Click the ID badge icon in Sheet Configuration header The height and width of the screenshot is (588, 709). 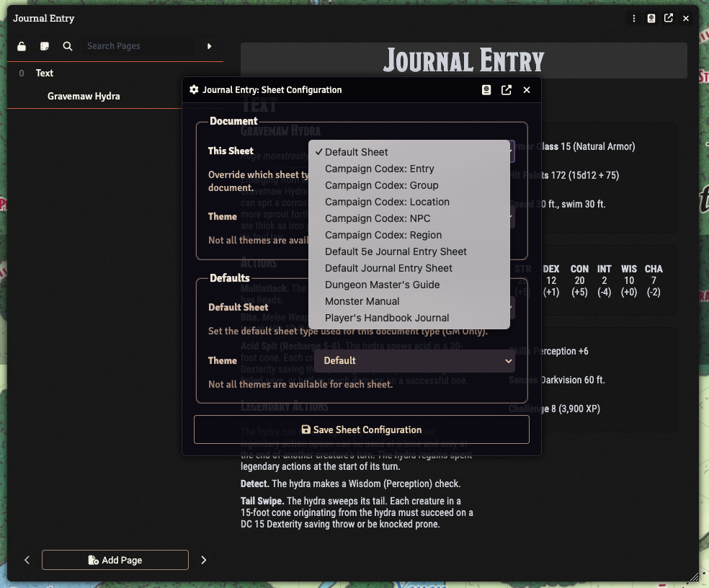(486, 90)
